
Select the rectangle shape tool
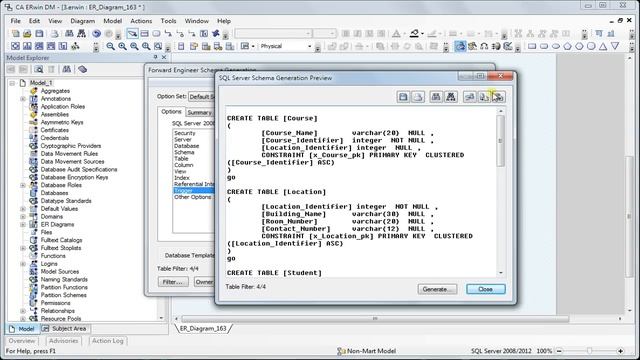(x=532, y=46)
